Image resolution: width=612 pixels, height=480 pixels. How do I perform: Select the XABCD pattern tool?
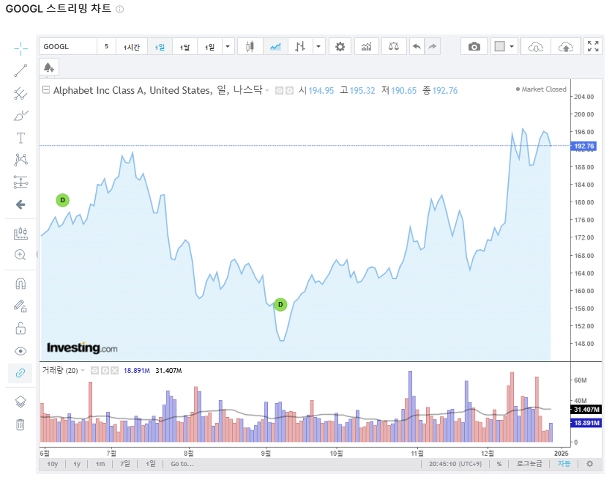click(x=21, y=160)
